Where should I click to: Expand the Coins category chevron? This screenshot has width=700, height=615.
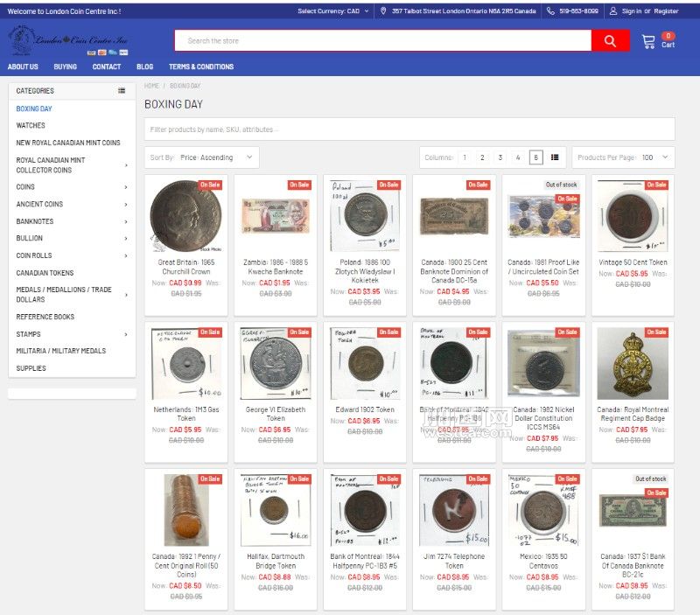click(126, 187)
